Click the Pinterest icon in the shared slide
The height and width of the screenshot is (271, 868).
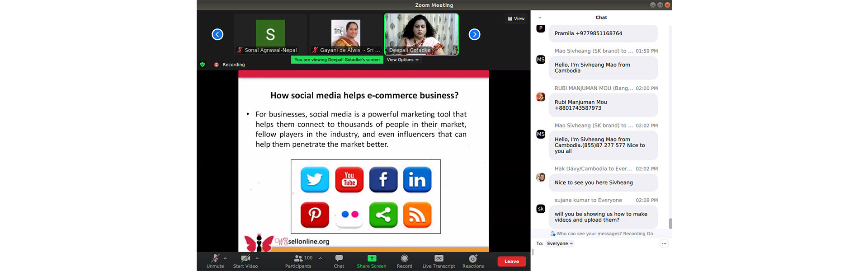point(315,215)
